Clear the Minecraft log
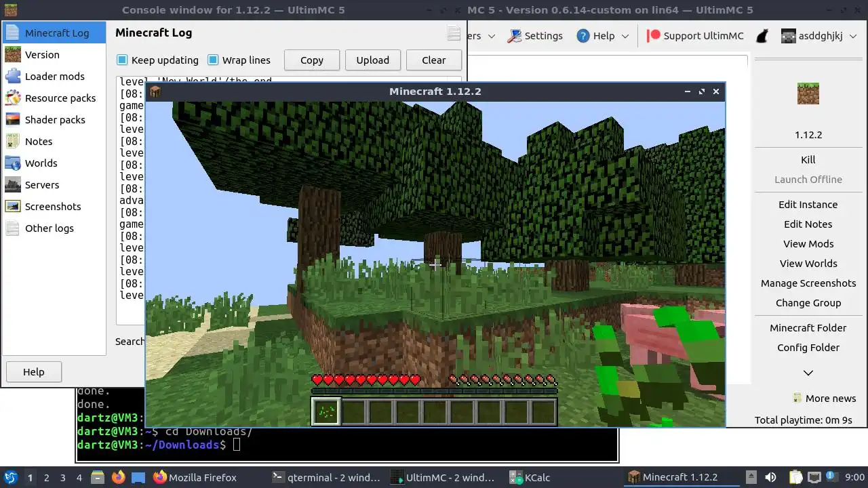Screen dimensions: 868x488 (x=434, y=60)
